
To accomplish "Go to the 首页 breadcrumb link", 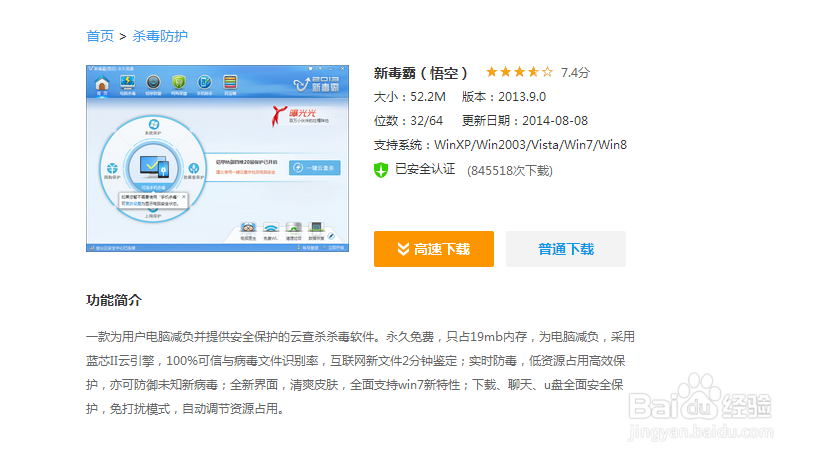I will [100, 36].
